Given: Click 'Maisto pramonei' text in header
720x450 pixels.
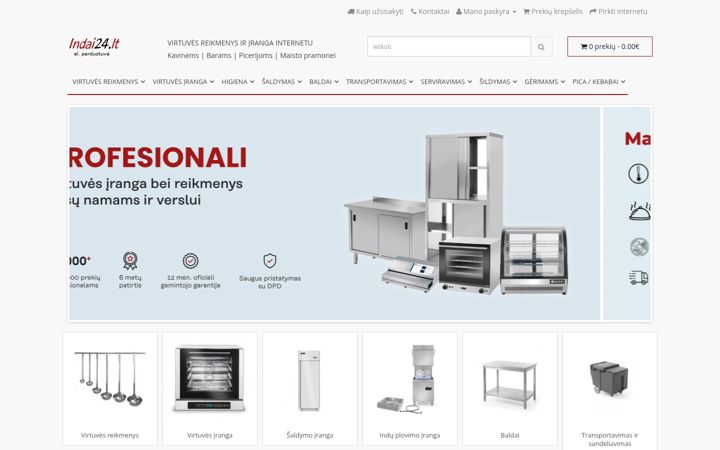Looking at the screenshot, I should (308, 56).
